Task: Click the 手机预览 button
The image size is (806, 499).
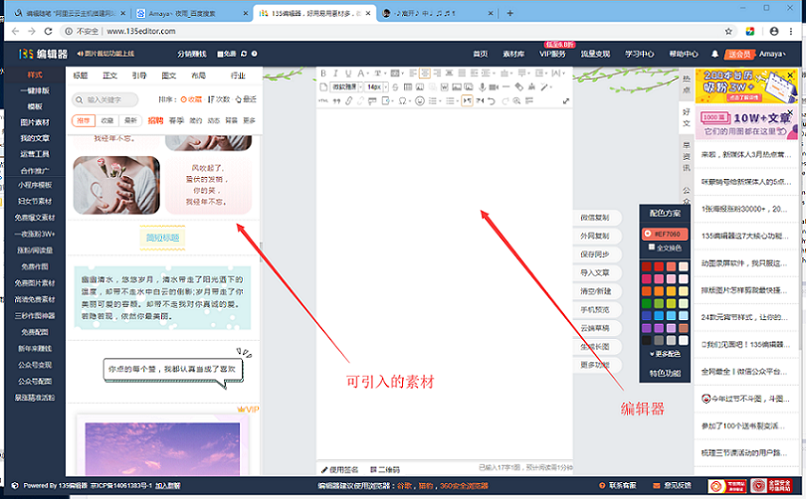Action: [x=595, y=310]
